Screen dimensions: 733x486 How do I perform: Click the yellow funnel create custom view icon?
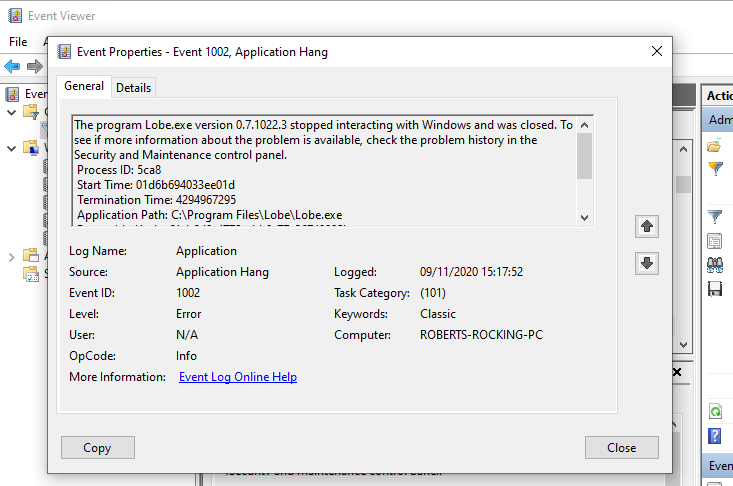click(715, 169)
